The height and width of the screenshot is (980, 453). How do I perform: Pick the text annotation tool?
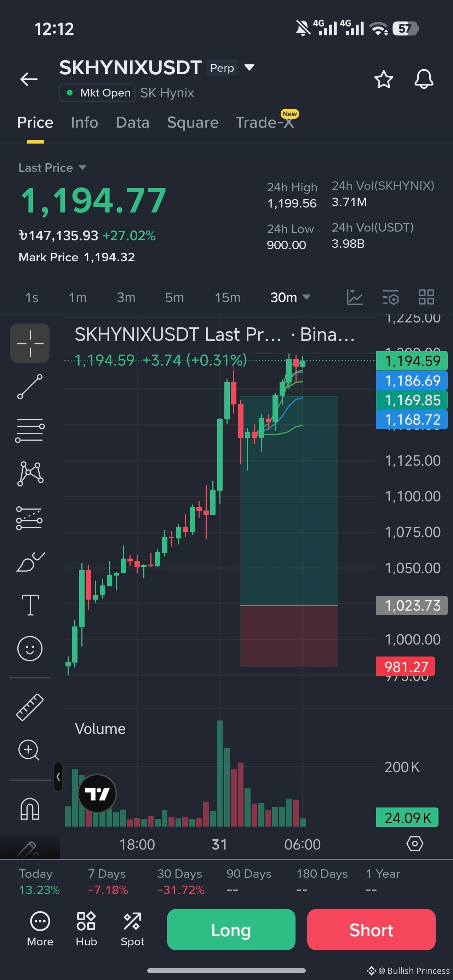(x=30, y=605)
